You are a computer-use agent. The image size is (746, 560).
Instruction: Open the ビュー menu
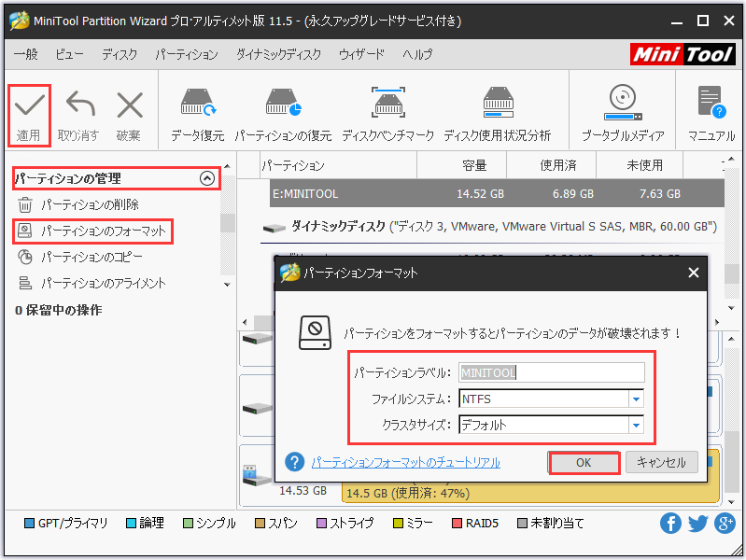click(x=69, y=54)
